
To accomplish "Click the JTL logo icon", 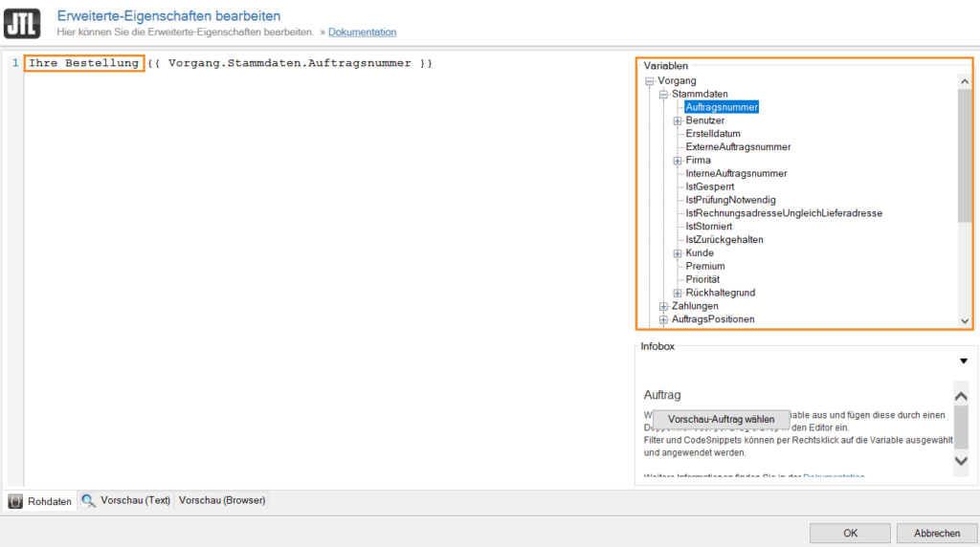I will [23, 24].
